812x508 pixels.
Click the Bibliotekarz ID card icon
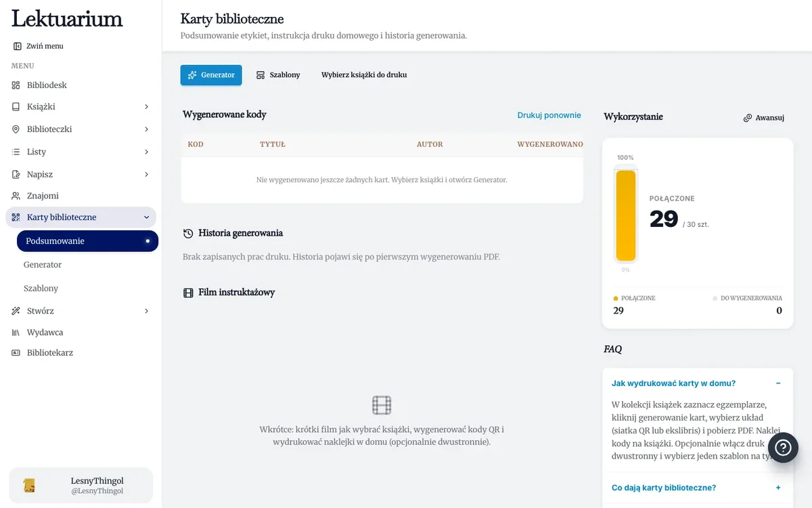[16, 353]
